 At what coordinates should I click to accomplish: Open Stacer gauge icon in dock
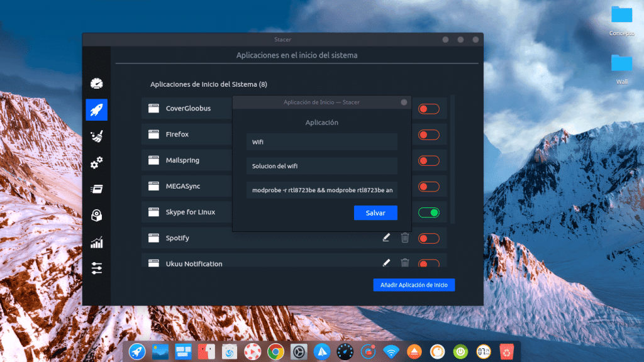pos(345,352)
